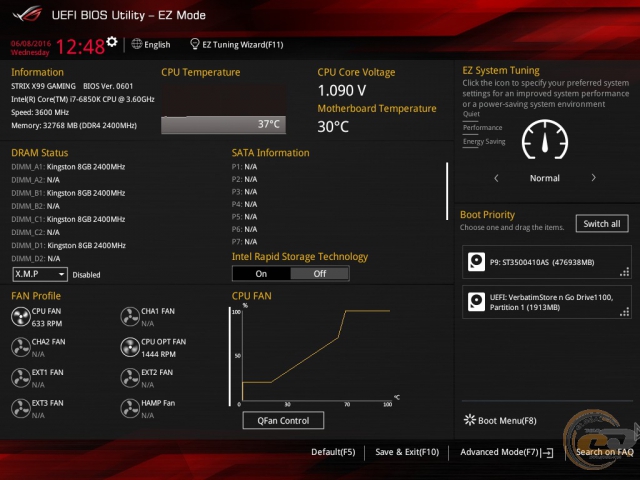Select the Performance tuning mode
Screen dimensions: 640x480
pos(482,128)
